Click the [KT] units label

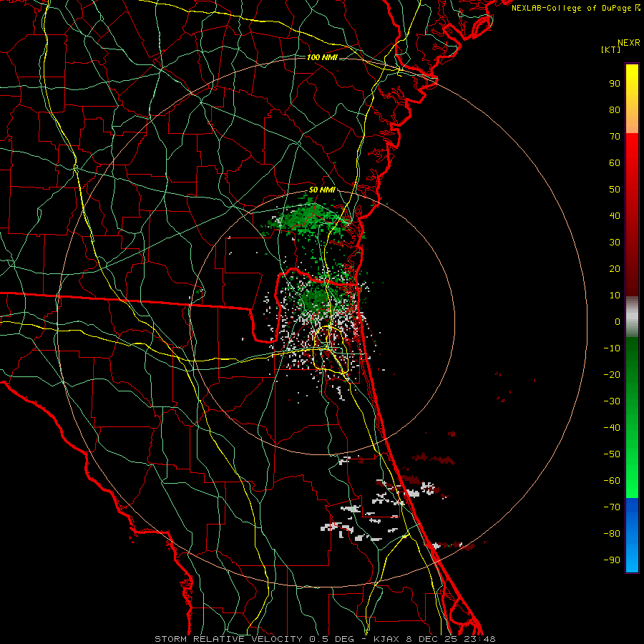(611, 49)
